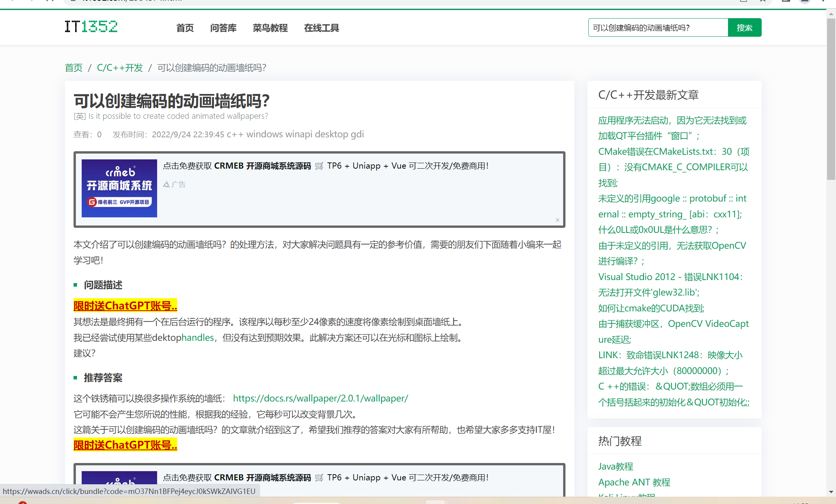Close the top ad banner with ×
Viewport: 836px width, 504px height.
click(x=557, y=220)
